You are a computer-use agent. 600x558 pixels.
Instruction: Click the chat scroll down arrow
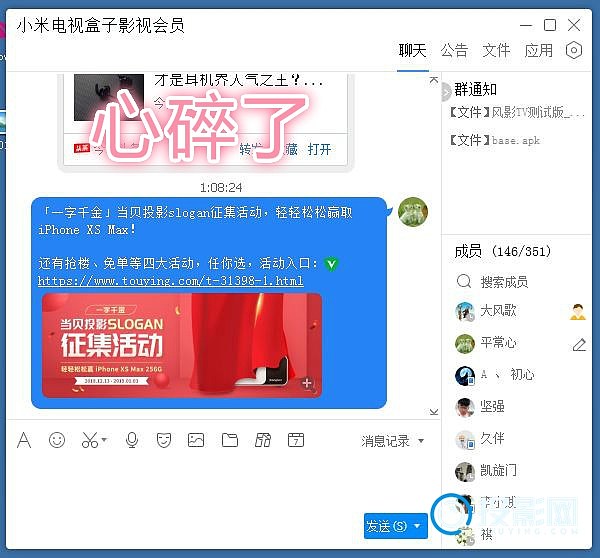point(434,412)
